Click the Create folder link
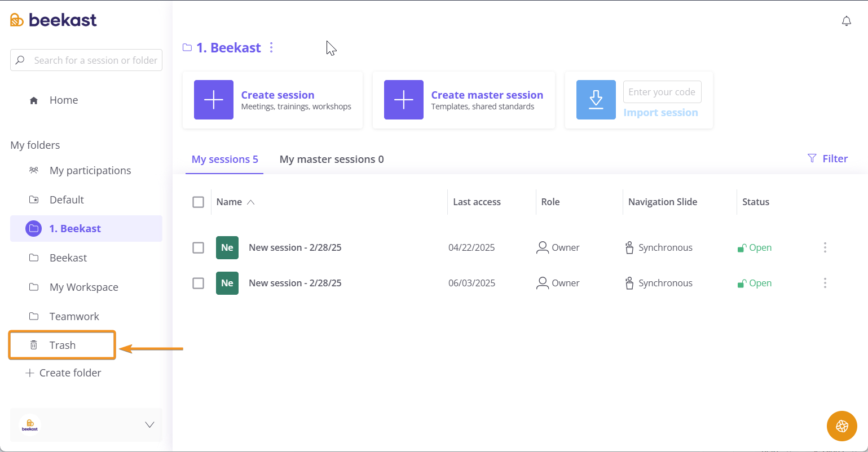The width and height of the screenshot is (868, 452). tap(71, 373)
